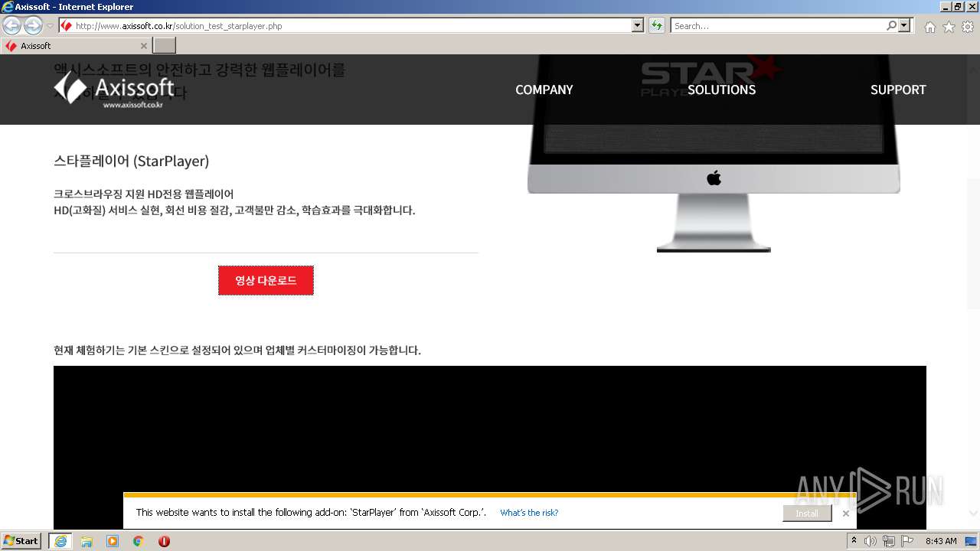Open the Home page icon
This screenshot has height=551, width=980.
pos(929,27)
